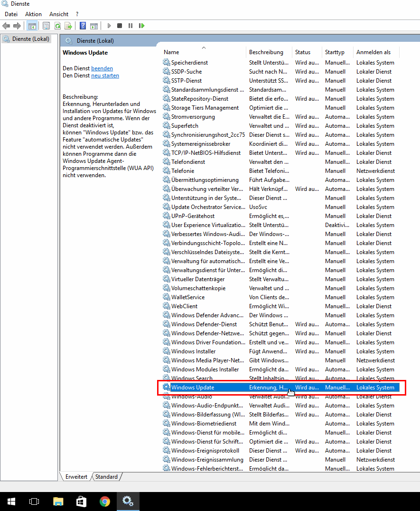420x511 pixels.
Task: Click the 'neu starten' link
Action: pyautogui.click(x=105, y=76)
